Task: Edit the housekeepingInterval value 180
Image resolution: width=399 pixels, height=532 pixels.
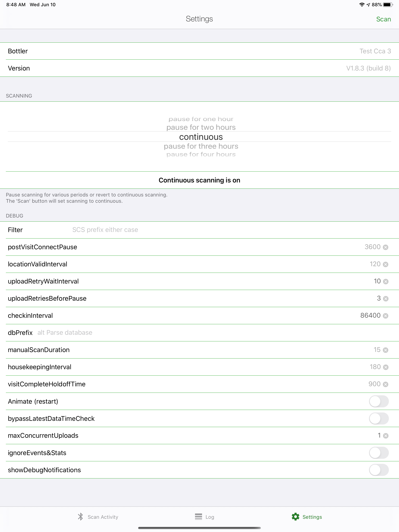Action: [x=375, y=367]
